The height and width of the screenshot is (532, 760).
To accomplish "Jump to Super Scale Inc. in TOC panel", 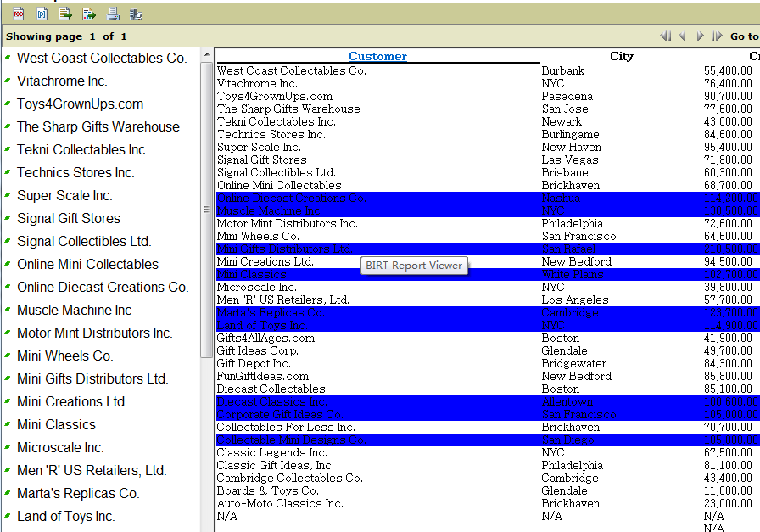I will 64,195.
